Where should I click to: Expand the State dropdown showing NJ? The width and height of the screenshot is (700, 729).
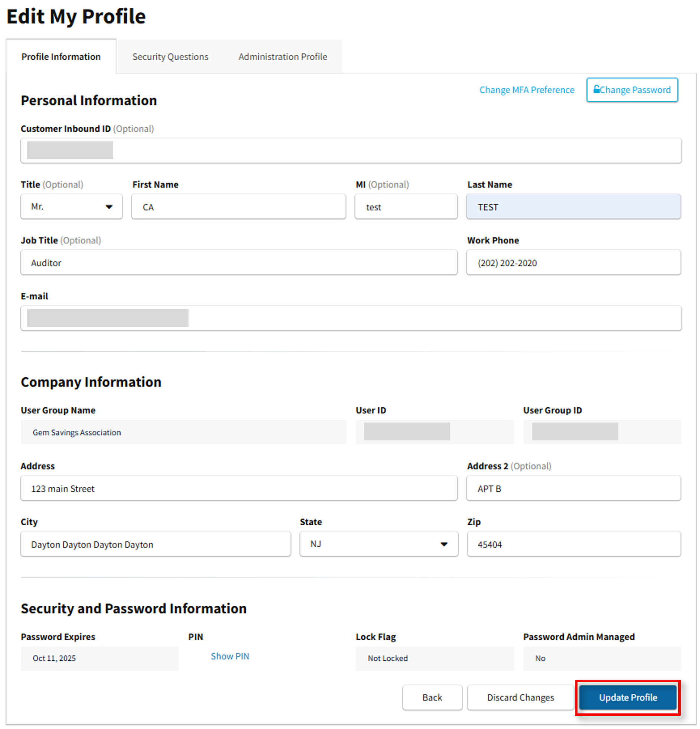point(379,544)
